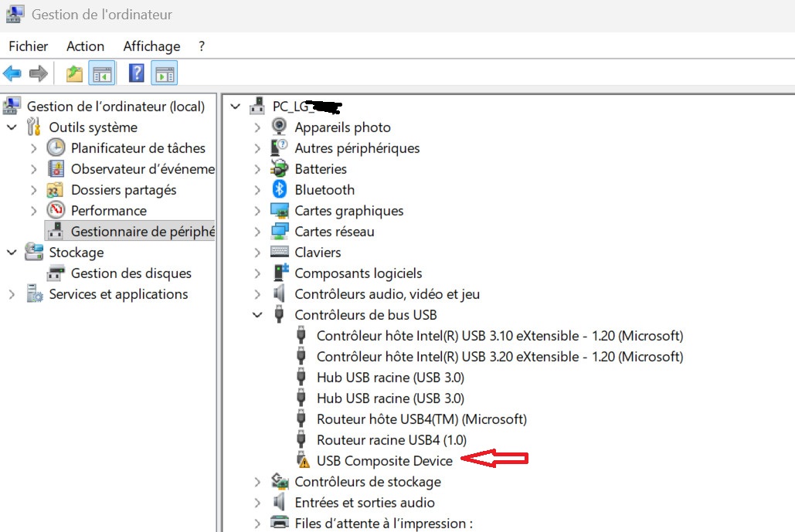This screenshot has width=795, height=532.
Task: Expand the Planificateur de tâches node
Action: (x=34, y=148)
